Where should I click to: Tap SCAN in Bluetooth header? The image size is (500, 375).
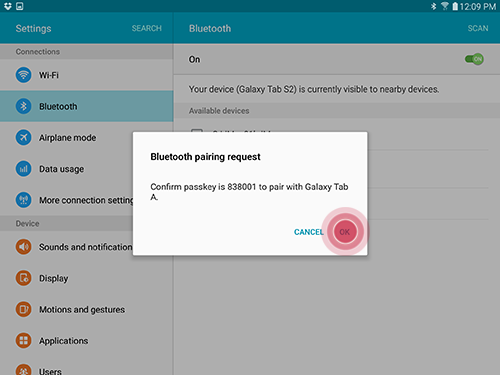(x=478, y=28)
